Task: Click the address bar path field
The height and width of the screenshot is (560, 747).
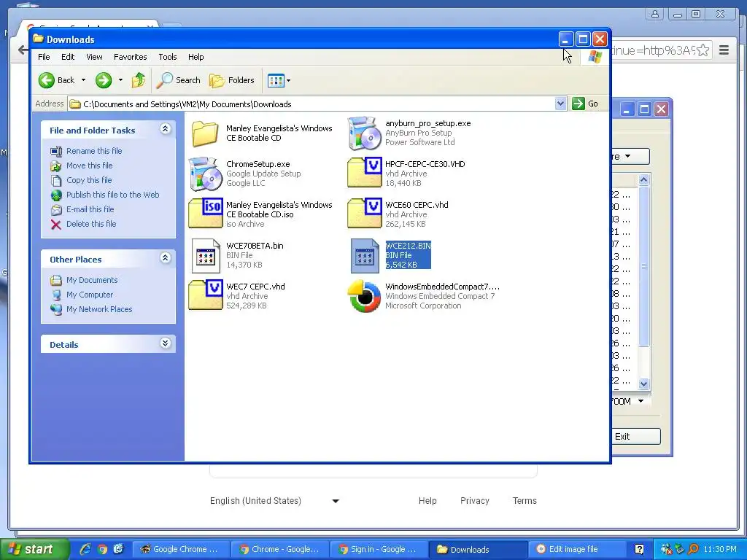Action: 311,104
